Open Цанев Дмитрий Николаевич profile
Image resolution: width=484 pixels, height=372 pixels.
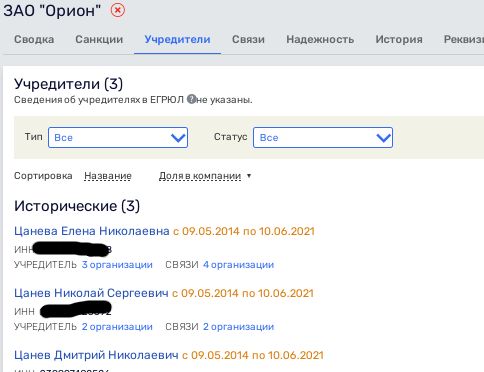(x=96, y=355)
